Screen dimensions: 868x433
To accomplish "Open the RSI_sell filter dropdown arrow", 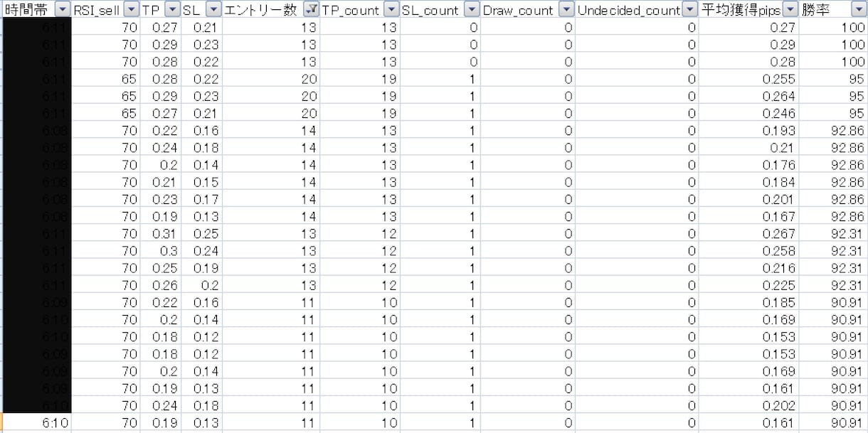I will tap(132, 9).
